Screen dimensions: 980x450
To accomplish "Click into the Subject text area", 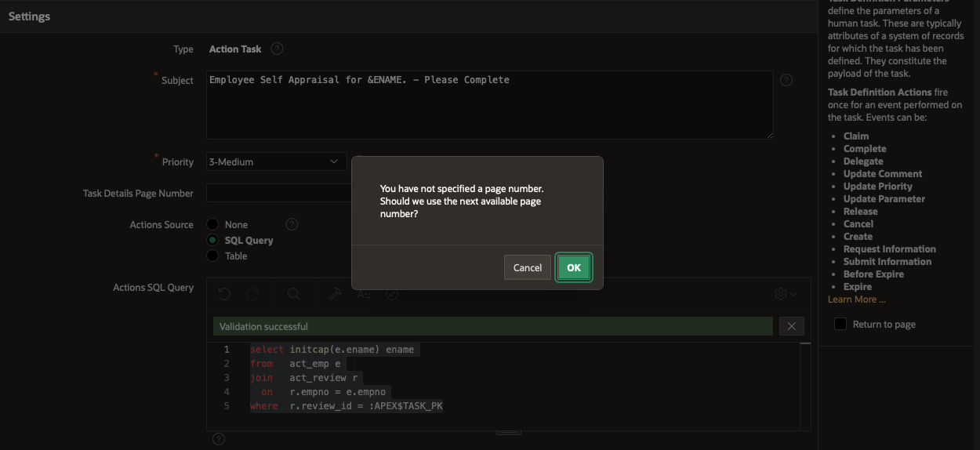I will pyautogui.click(x=490, y=105).
